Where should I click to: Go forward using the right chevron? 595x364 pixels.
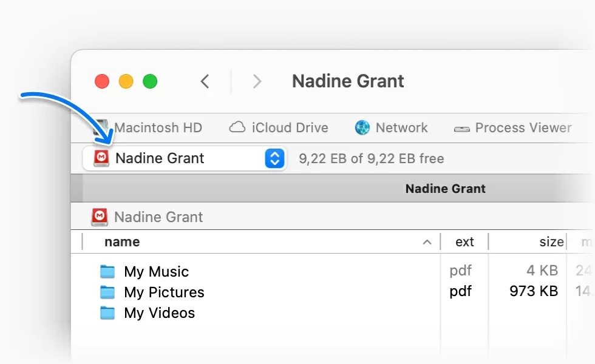pyautogui.click(x=257, y=81)
